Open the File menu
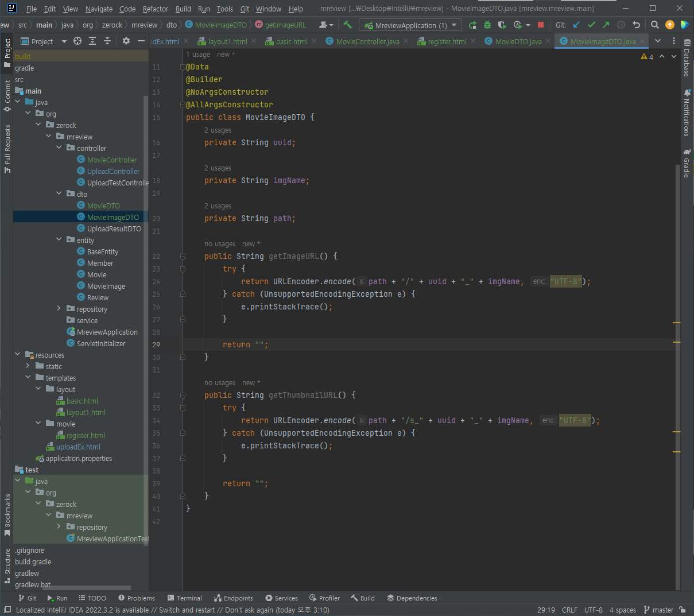 click(32, 9)
